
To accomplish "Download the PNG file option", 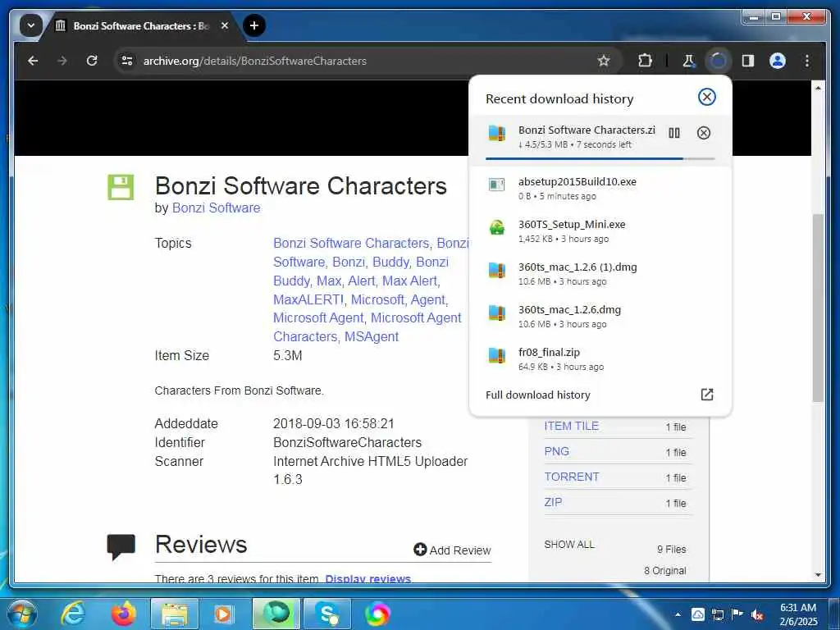I will (557, 451).
